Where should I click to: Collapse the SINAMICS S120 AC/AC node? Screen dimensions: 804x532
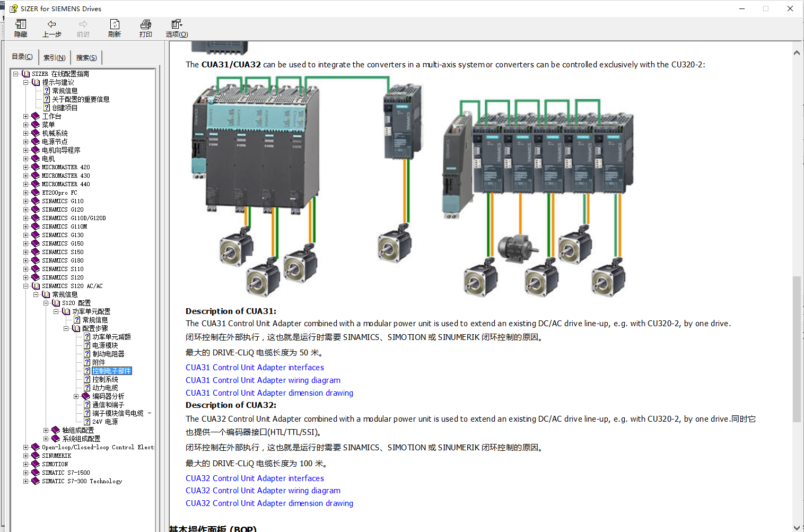(25, 286)
